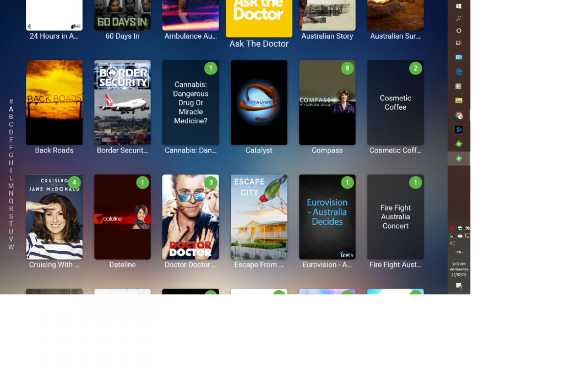The image size is (588, 368).
Task: Click the red tray icon
Action: click(x=452, y=229)
